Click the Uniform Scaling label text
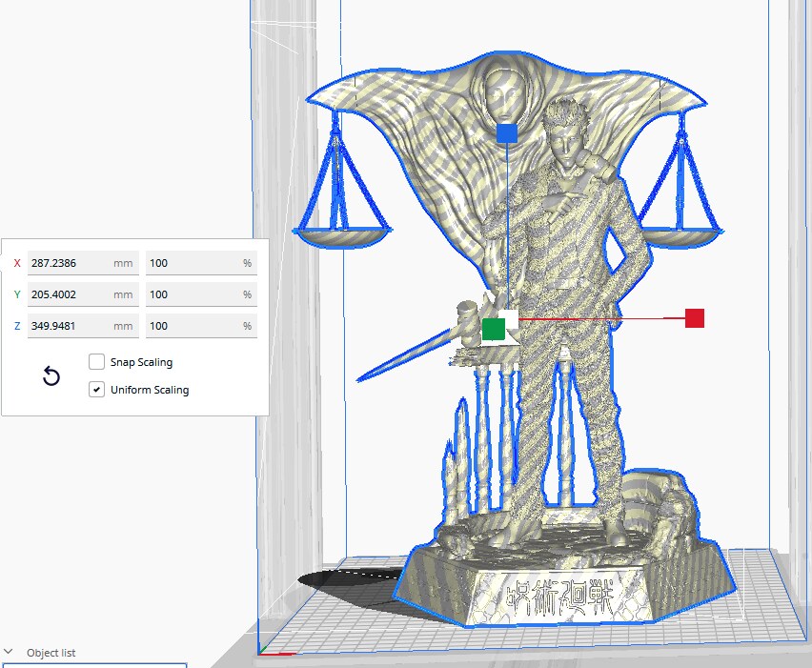Image resolution: width=812 pixels, height=668 pixels. click(150, 390)
